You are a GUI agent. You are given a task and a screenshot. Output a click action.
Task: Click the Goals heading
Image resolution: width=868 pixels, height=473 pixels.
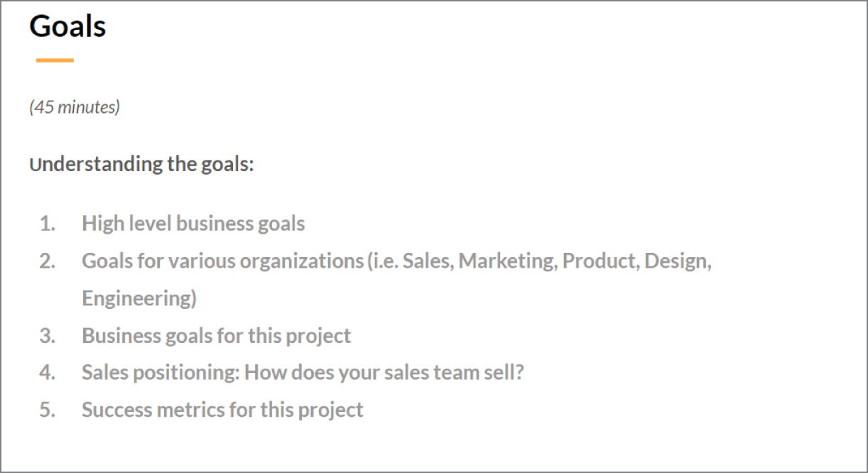pos(67,27)
